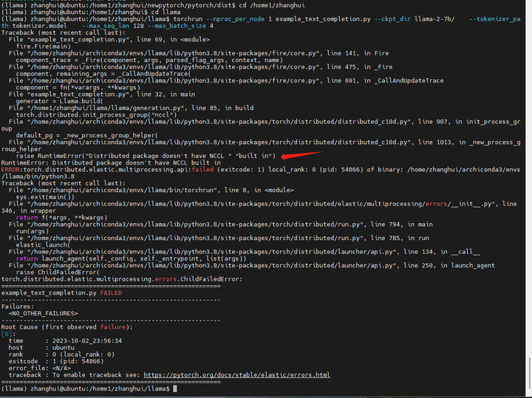The width and height of the screenshot is (532, 398).
Task: Click the scrollbar thumb at terminal's right edge
Action: 528,371
